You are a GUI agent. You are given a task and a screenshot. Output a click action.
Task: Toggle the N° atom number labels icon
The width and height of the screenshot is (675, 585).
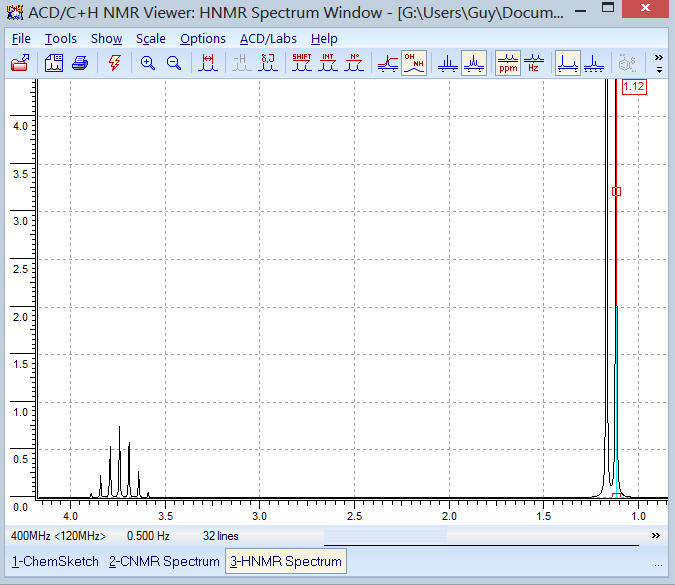(x=354, y=63)
